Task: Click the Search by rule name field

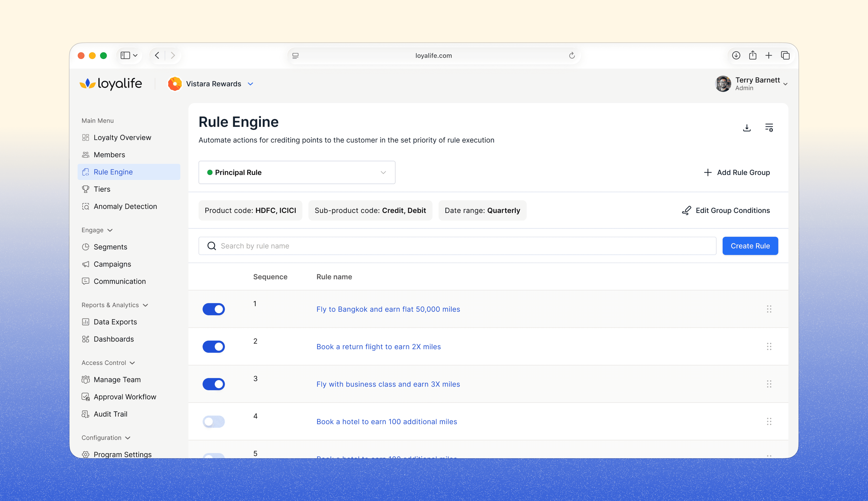Action: click(x=457, y=246)
